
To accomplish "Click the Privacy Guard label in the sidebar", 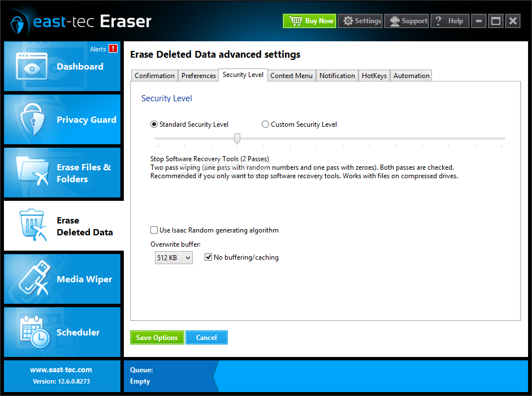I will click(x=86, y=119).
